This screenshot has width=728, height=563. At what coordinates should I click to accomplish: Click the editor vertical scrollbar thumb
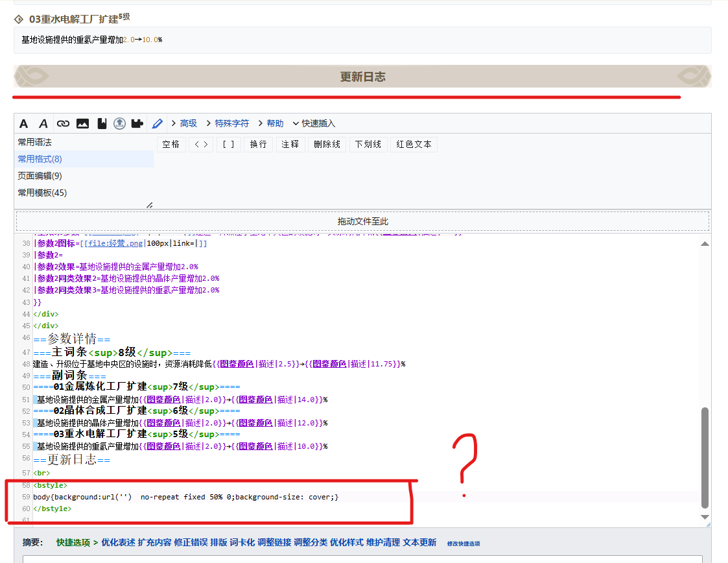[x=704, y=457]
